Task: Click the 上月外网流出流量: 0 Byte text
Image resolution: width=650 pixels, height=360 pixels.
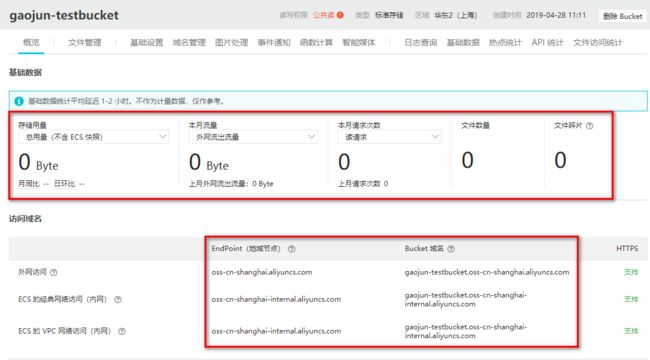Action: pos(231,184)
